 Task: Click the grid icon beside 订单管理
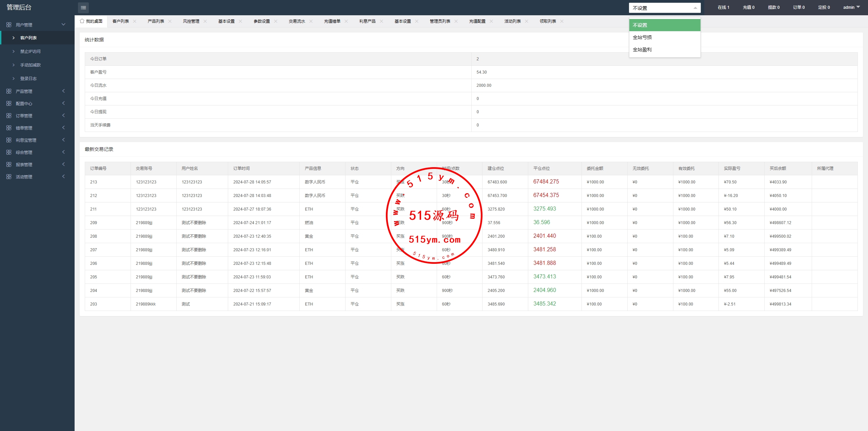pos(9,116)
